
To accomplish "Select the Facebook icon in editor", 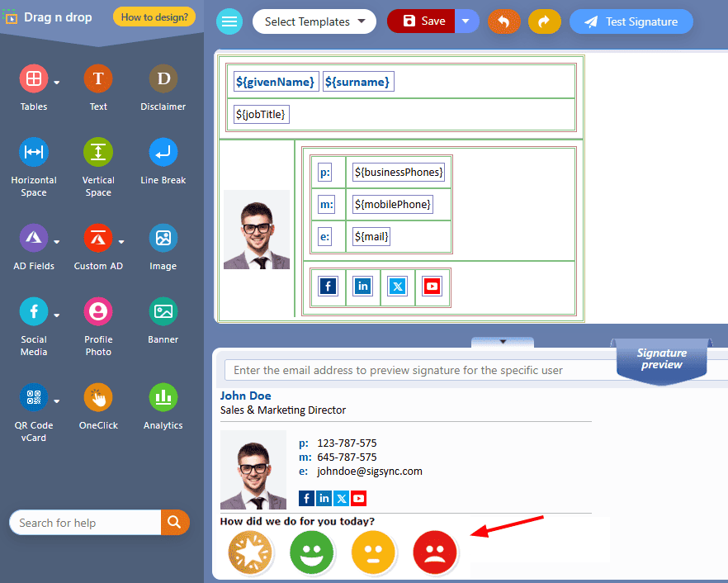I will pyautogui.click(x=328, y=287).
